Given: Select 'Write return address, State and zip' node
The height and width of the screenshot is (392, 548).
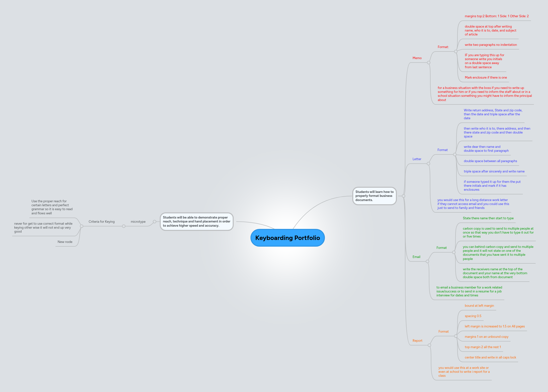Looking at the screenshot, I should (493, 114).
